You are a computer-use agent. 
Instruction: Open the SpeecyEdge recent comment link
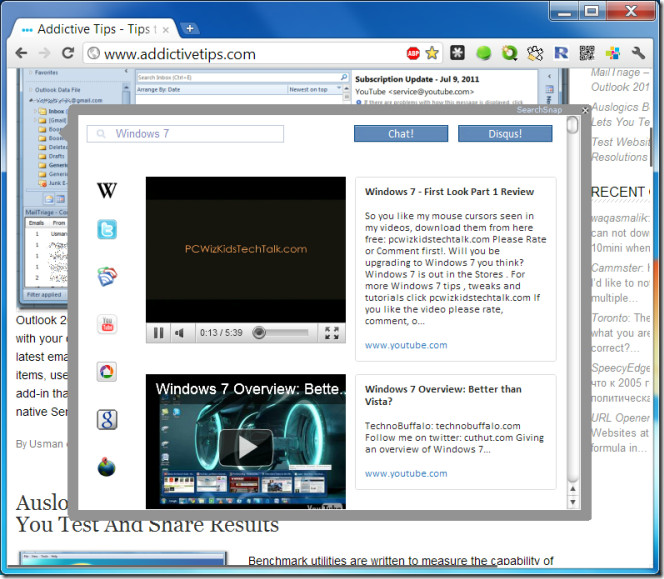click(620, 368)
